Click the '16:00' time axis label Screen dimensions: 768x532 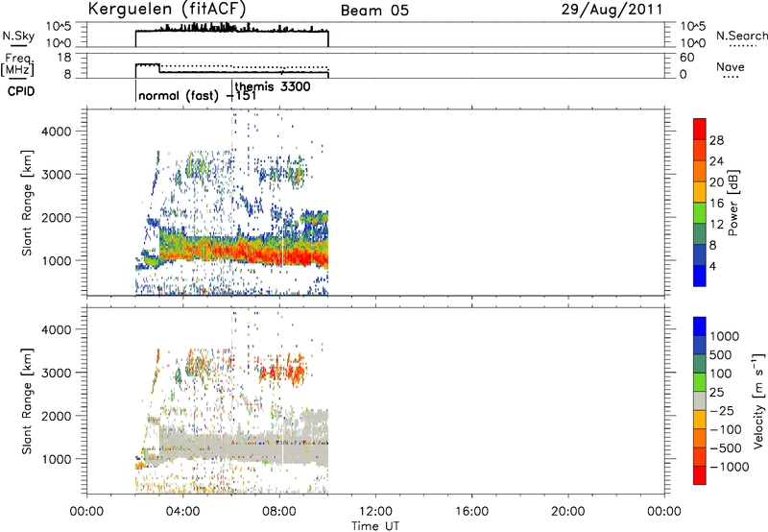(471, 512)
